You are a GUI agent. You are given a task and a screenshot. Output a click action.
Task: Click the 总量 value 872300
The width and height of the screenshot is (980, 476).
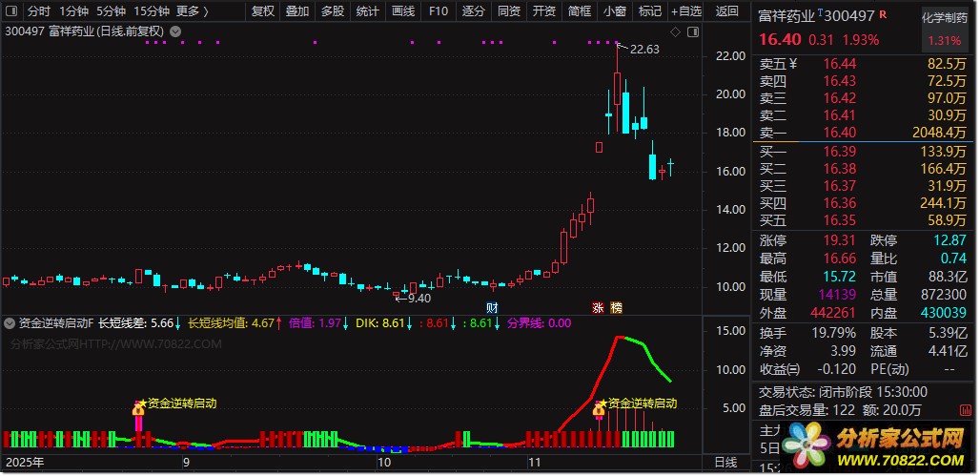click(943, 295)
